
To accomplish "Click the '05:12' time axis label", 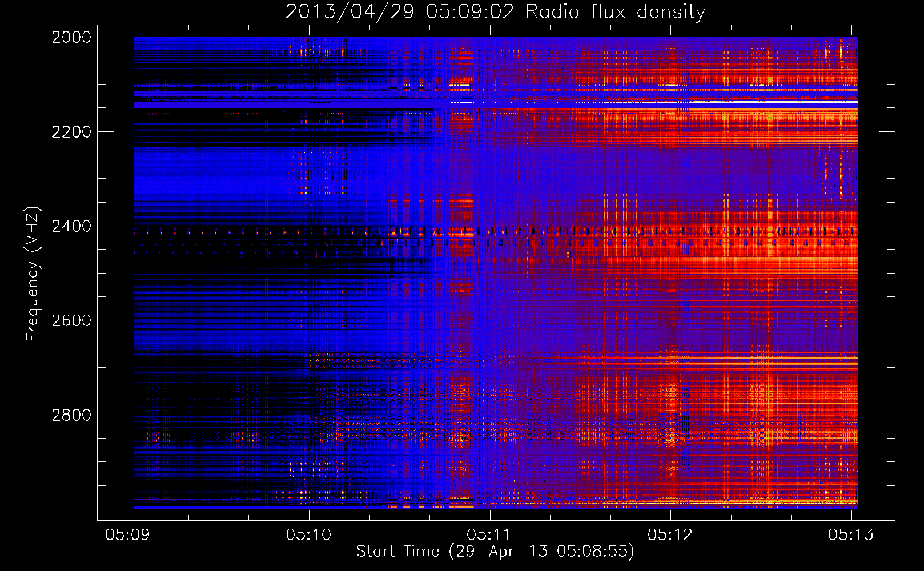I will (670, 534).
